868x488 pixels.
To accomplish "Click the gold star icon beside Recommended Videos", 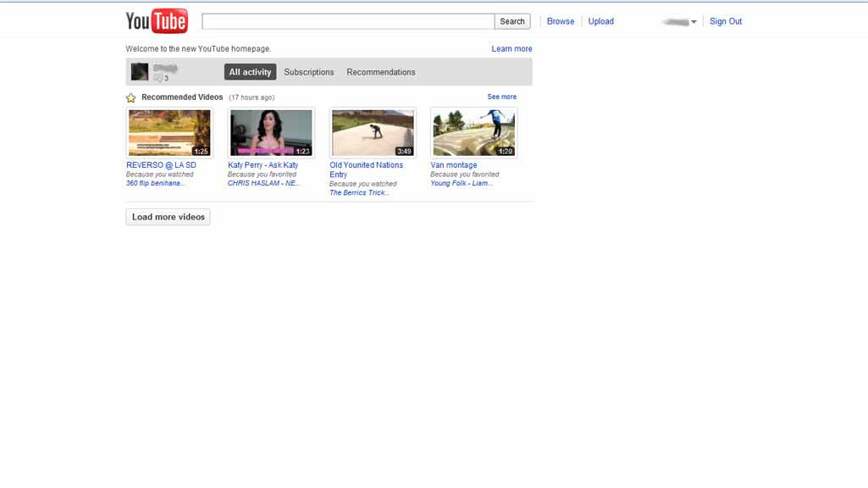I will (130, 98).
